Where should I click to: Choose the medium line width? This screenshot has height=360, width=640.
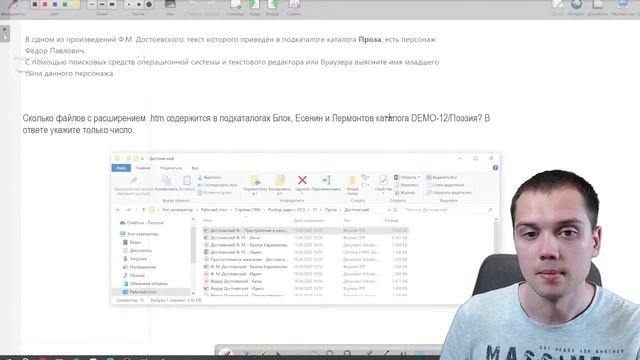tap(102, 4)
